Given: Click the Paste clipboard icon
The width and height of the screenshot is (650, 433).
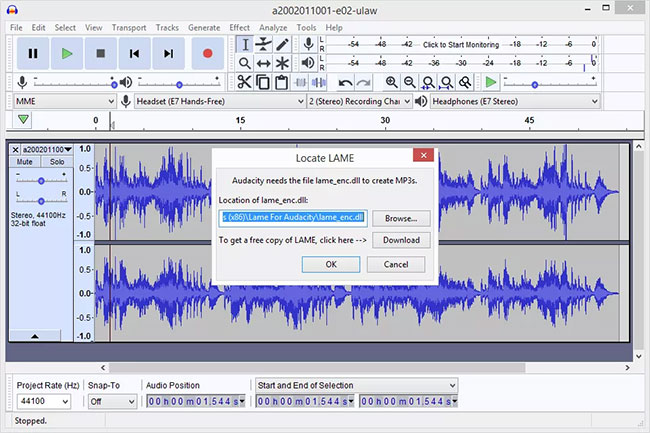Looking at the screenshot, I should 281,82.
